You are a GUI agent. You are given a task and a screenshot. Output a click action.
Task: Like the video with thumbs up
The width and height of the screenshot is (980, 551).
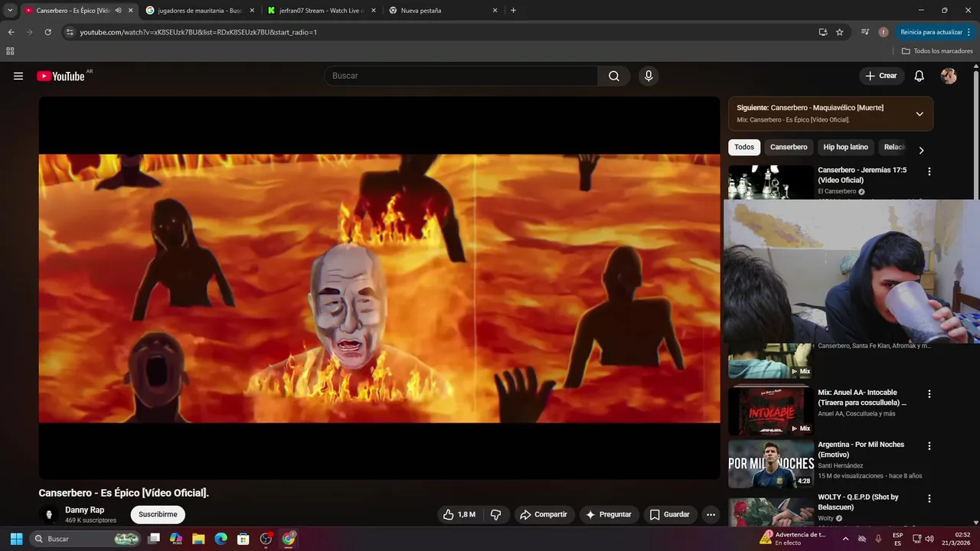459,514
